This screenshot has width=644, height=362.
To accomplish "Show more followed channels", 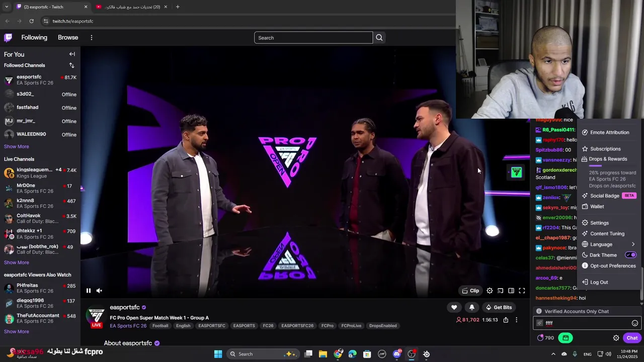I will coord(17,147).
